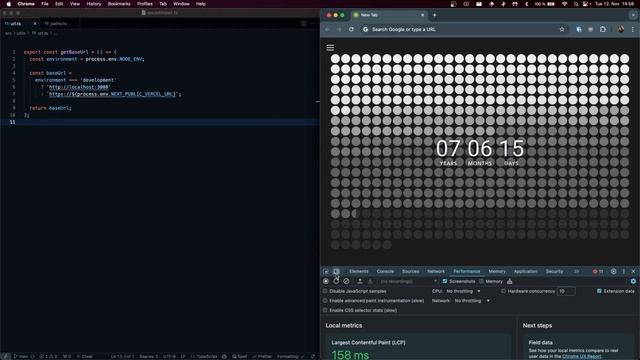Close the url.ts editor tab

tap(35, 24)
